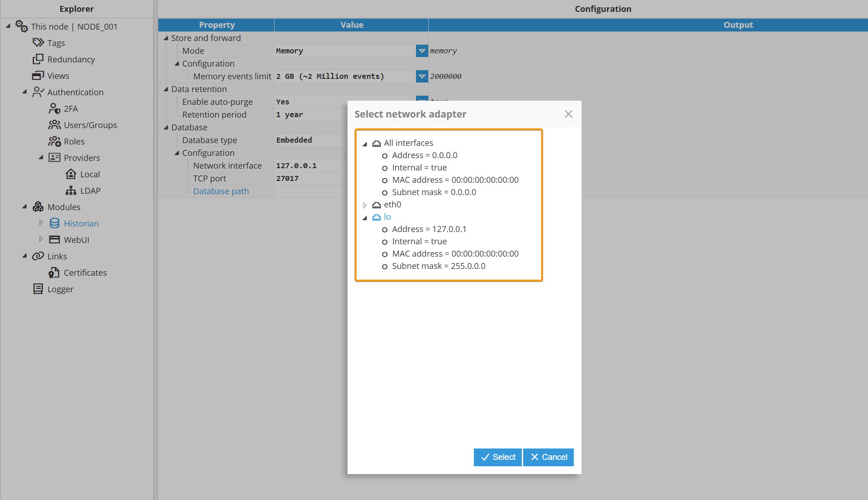Click the Tags icon in Explorer

[38, 43]
